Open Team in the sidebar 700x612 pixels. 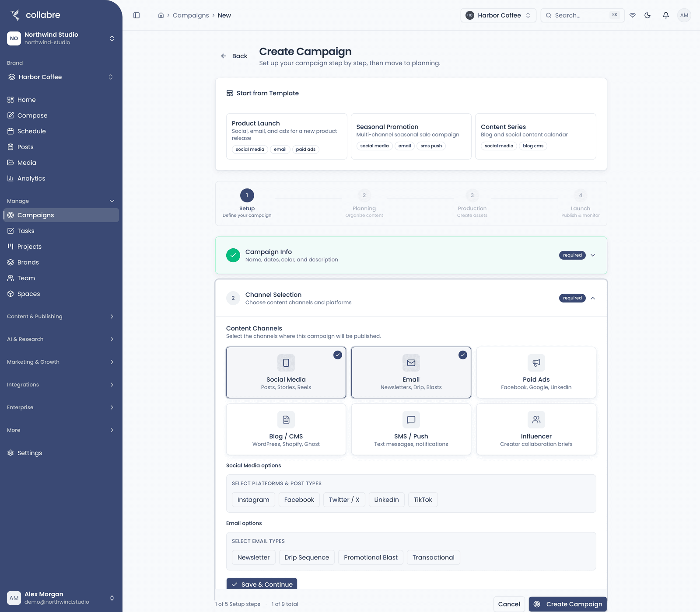(x=61, y=278)
